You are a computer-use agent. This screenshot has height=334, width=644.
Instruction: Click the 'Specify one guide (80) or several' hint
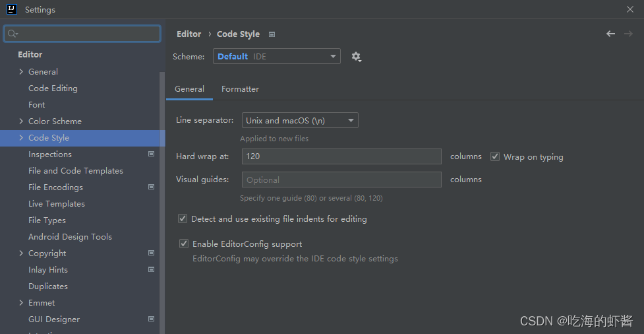coord(311,198)
